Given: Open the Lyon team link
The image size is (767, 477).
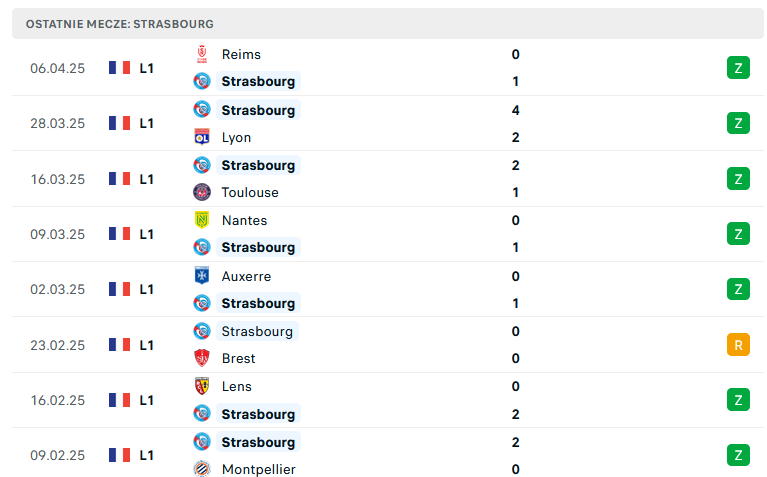Looking at the screenshot, I should pos(236,137).
